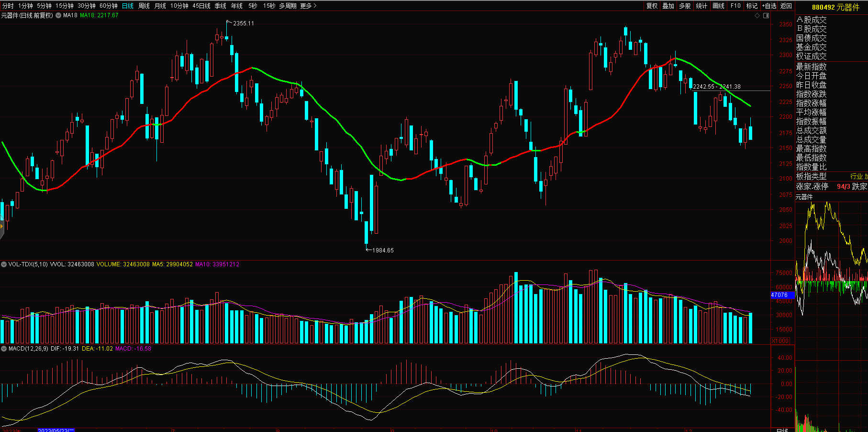Click the 1984.65 low price marker
This screenshot has width=868, height=432.
[x=383, y=250]
